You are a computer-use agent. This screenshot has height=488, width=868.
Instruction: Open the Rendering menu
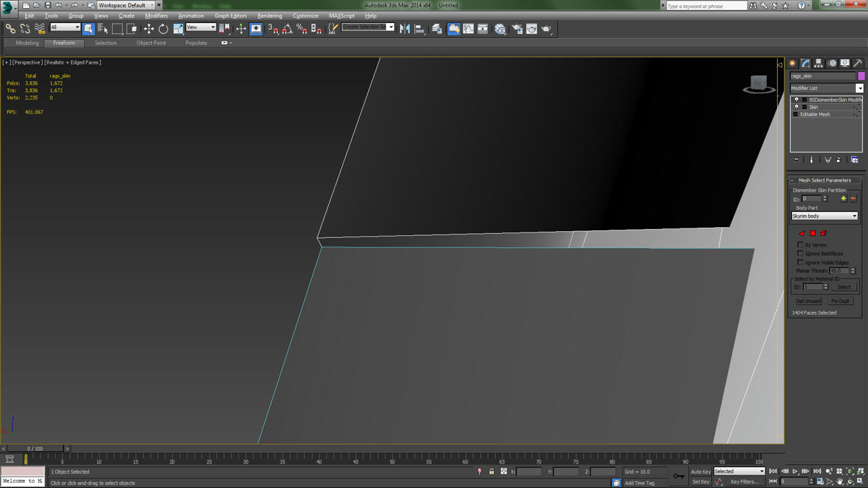tap(269, 16)
